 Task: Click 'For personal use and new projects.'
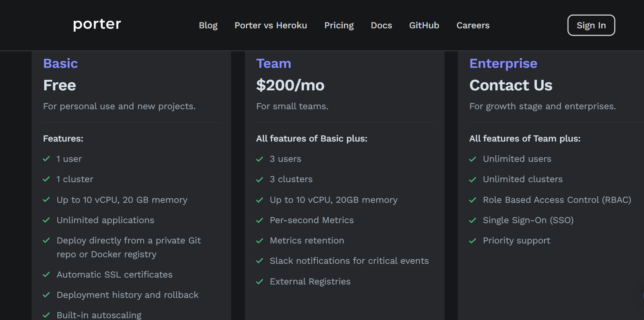[x=119, y=106]
